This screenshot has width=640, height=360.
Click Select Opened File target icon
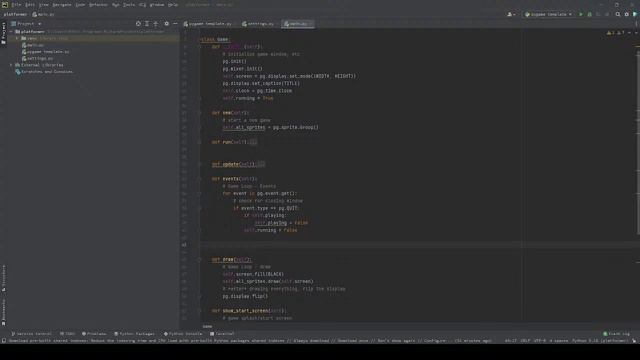click(x=138, y=24)
